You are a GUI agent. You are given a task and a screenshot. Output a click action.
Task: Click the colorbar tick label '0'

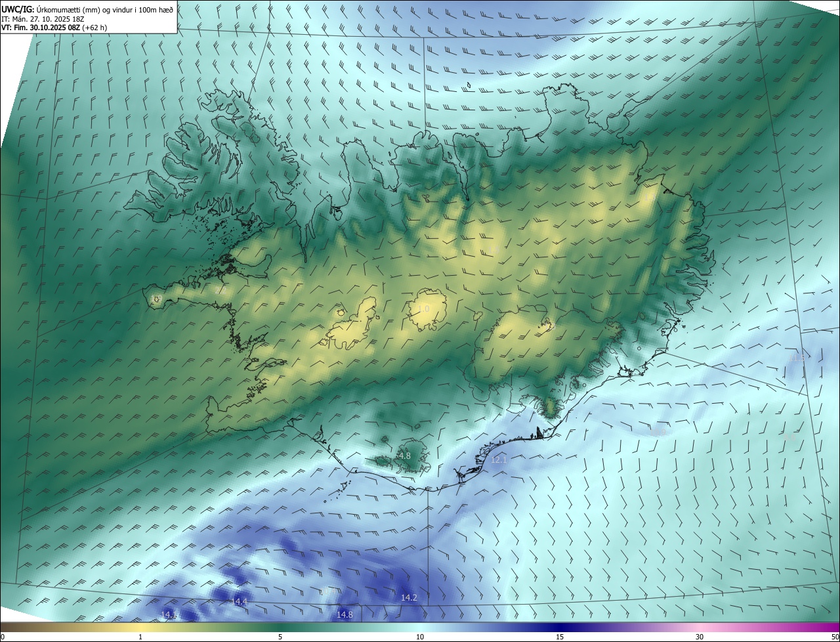pos(2,637)
